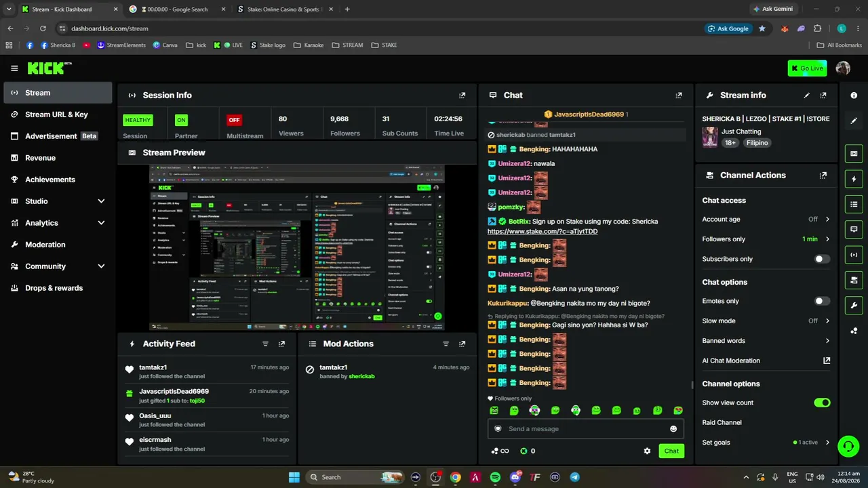
Task: Toggle the Emotes only switch
Action: point(822,301)
